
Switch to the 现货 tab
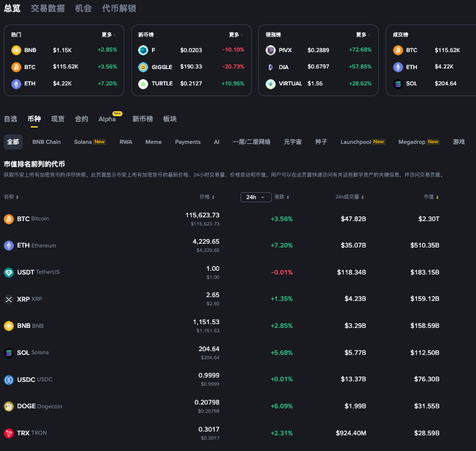58,119
